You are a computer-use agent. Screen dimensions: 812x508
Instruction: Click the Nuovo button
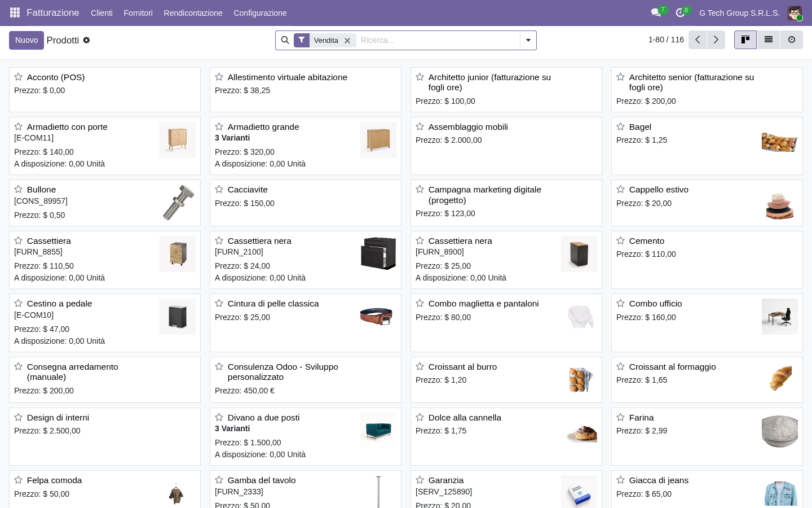[27, 40]
